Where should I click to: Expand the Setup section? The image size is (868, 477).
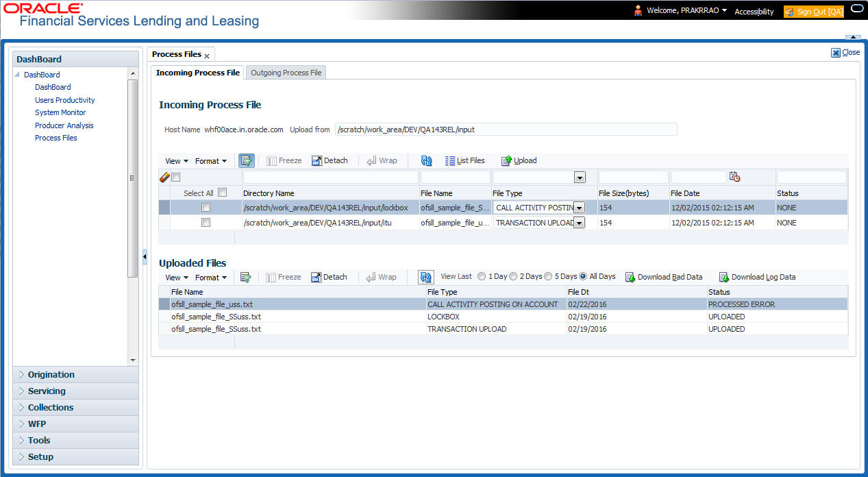[75, 456]
